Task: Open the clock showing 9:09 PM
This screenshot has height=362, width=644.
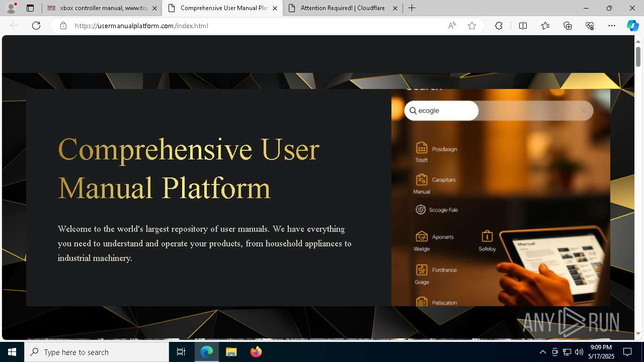Action: 601,352
